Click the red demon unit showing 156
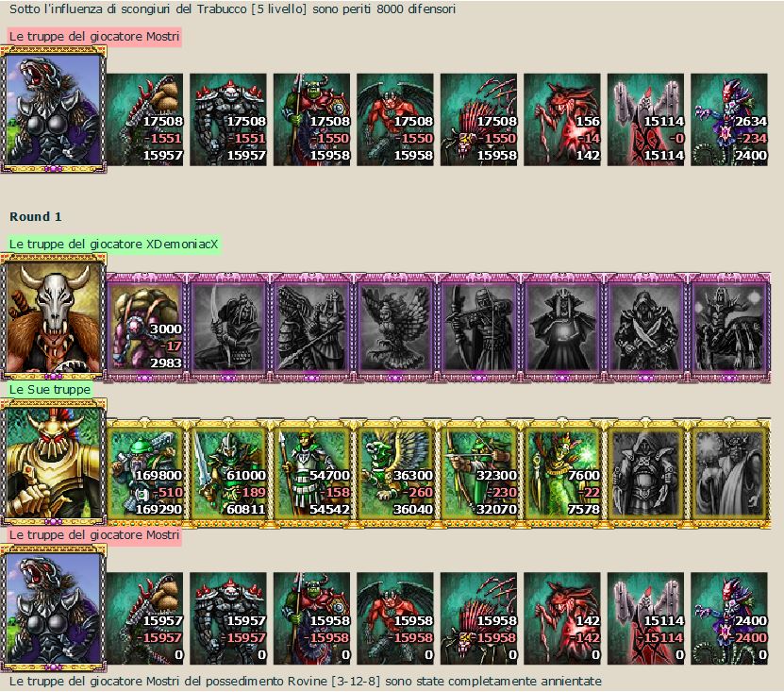The width and height of the screenshot is (784, 692). click(x=562, y=120)
